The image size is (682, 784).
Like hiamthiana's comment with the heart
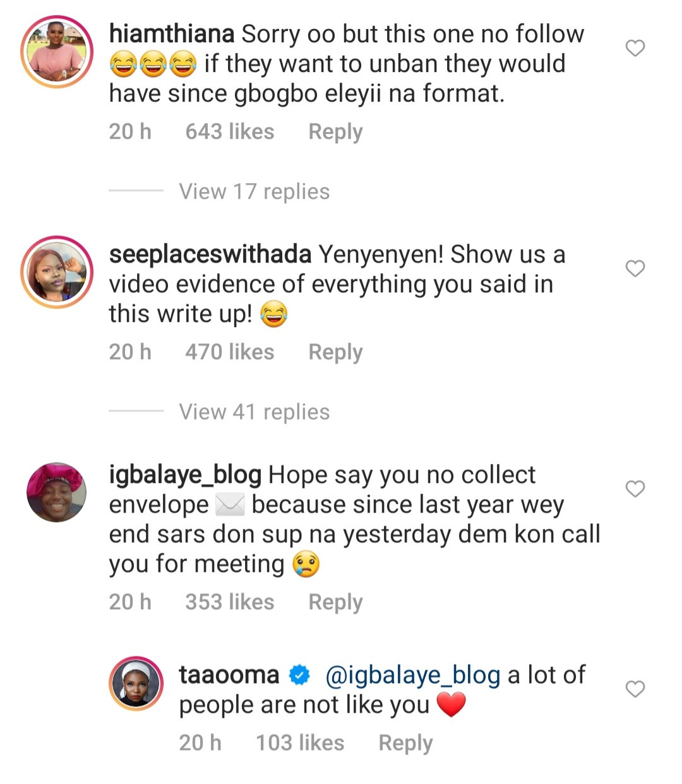[x=635, y=48]
